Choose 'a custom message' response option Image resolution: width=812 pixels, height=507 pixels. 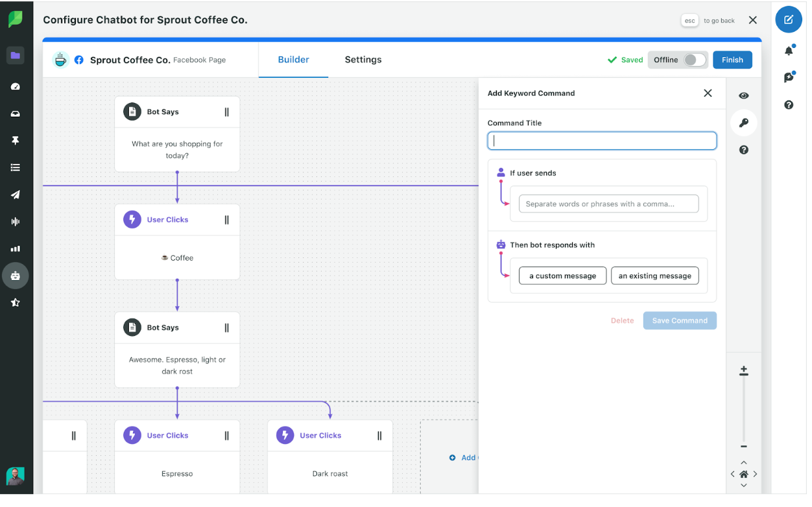(562, 276)
